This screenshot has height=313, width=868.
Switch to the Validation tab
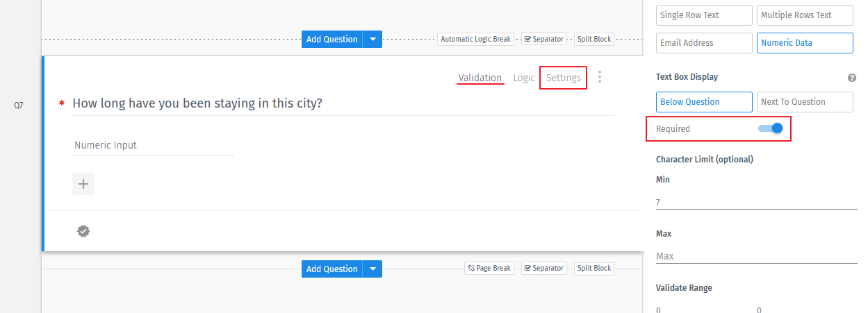480,78
